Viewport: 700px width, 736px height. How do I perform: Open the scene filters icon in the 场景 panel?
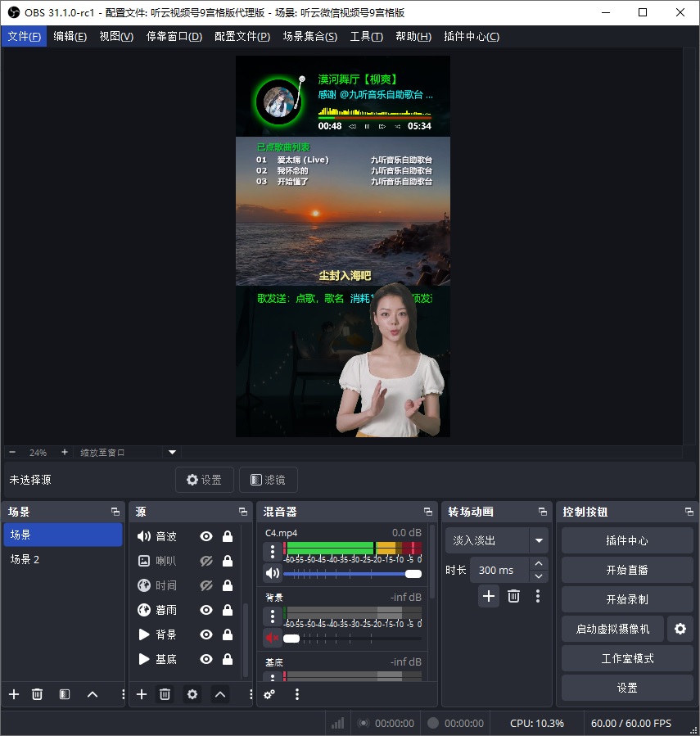point(65,694)
